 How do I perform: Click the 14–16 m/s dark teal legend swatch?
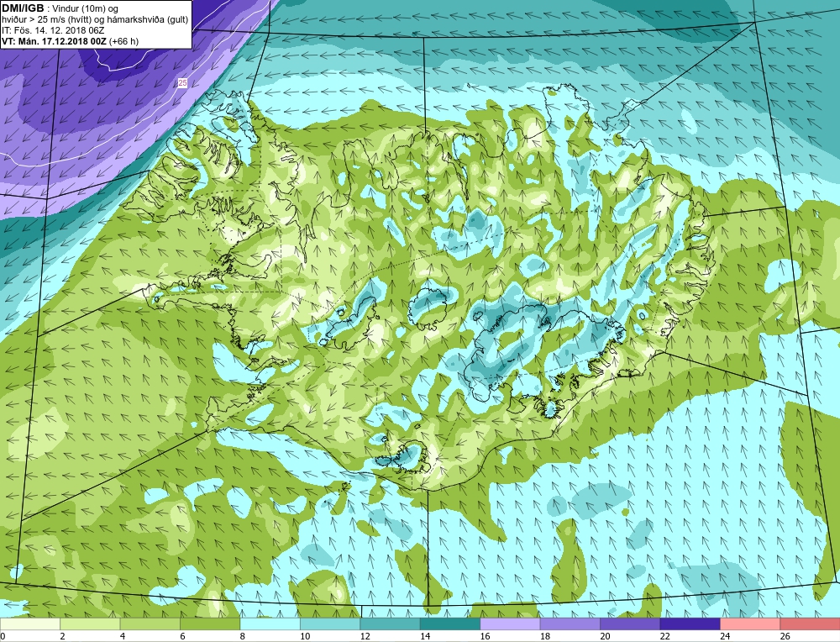[450, 624]
